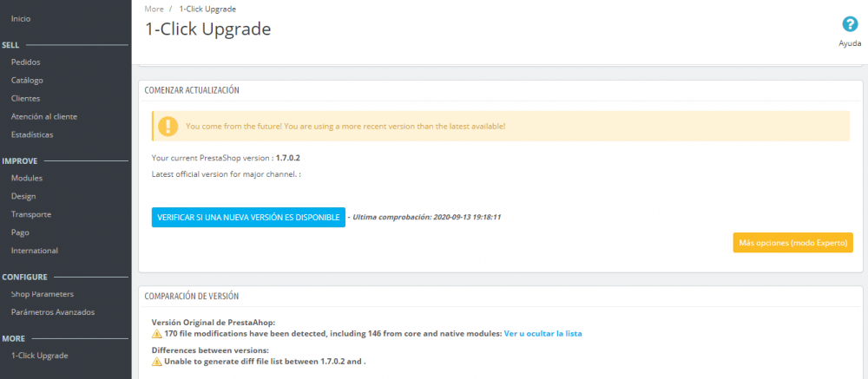
Task: Open the Pedidos menu
Action: coord(25,62)
